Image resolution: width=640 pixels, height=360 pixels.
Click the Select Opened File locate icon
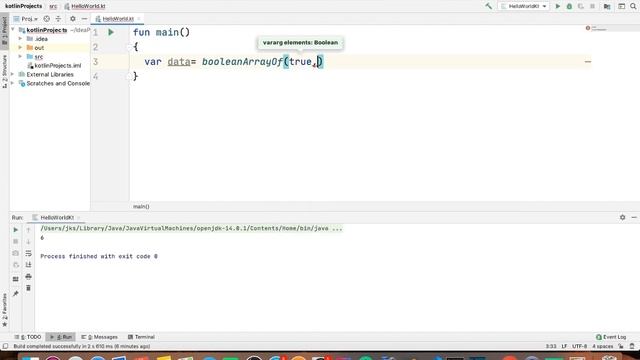pyautogui.click(x=47, y=19)
